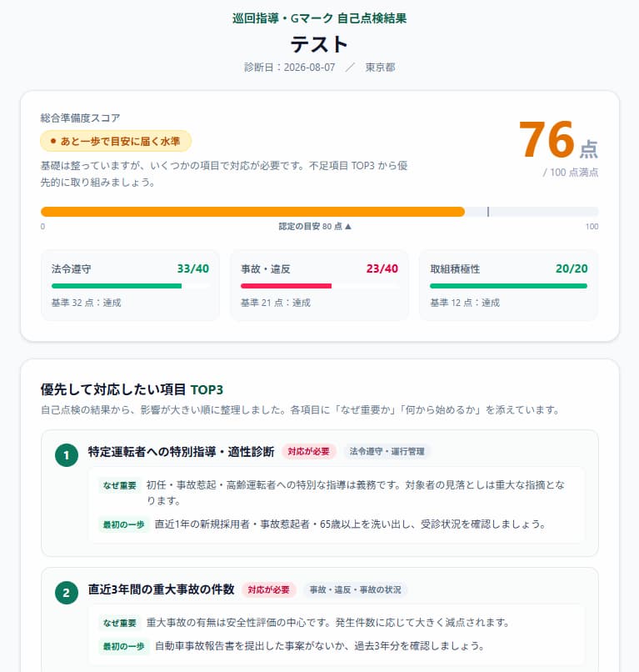The width and height of the screenshot is (639, 672).
Task: Click the red 事故・違反 progress bar
Action: tap(286, 286)
